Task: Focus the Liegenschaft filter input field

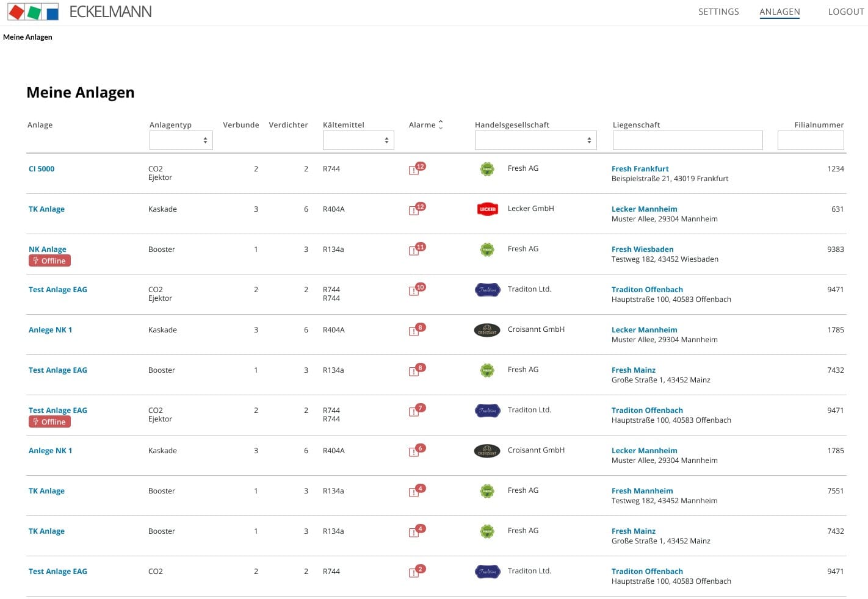Action: coord(688,140)
